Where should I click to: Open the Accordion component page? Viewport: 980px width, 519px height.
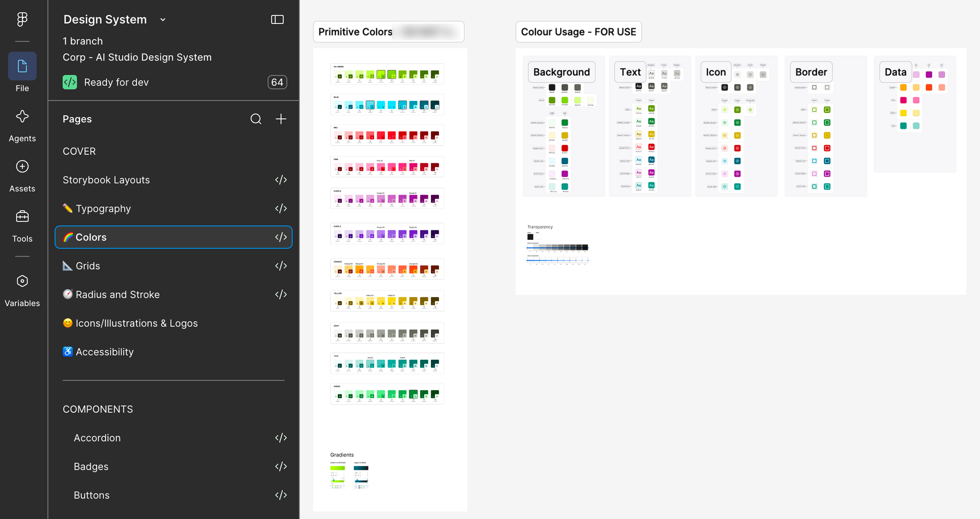pyautogui.click(x=97, y=438)
